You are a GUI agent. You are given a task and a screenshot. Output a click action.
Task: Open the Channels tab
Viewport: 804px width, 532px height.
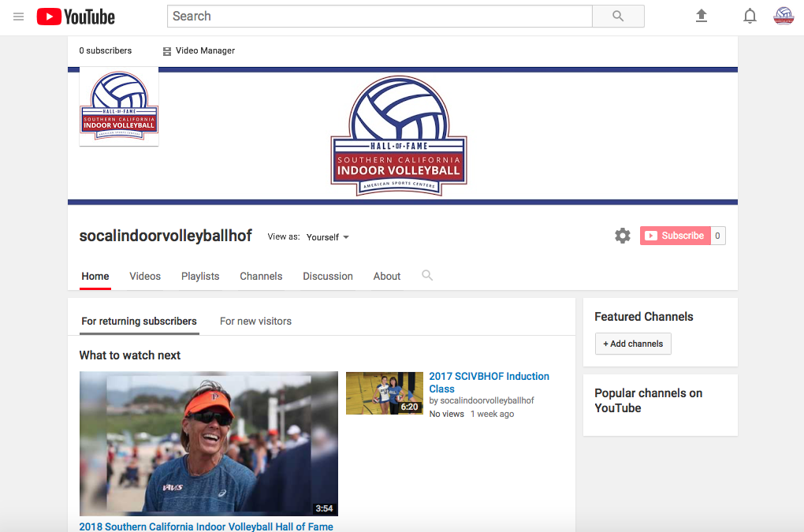[x=261, y=277]
